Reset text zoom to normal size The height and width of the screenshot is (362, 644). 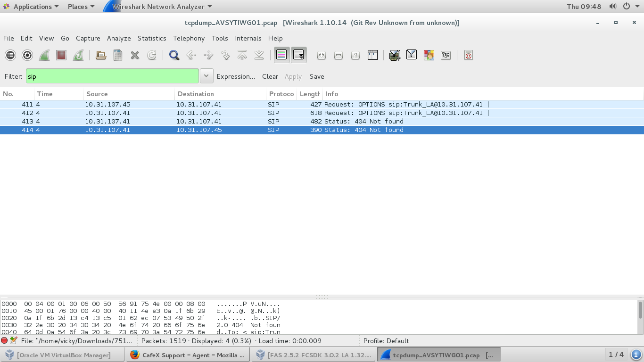[x=355, y=55]
